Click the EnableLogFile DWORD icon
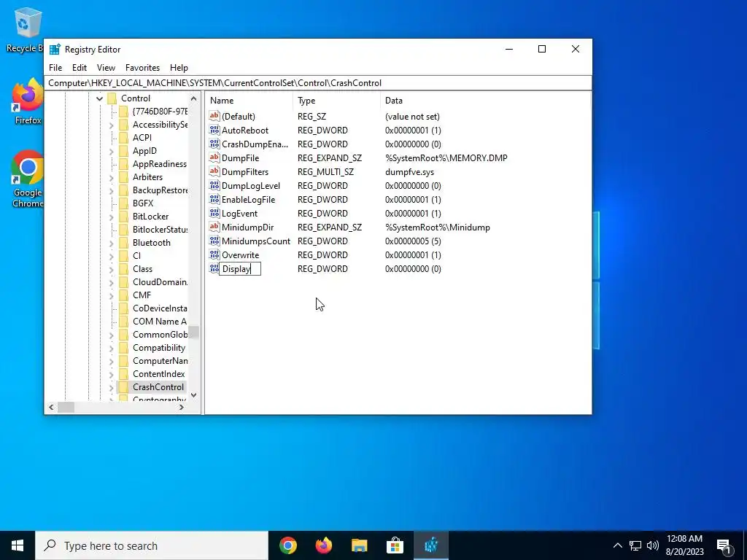The width and height of the screenshot is (747, 560). pos(214,199)
